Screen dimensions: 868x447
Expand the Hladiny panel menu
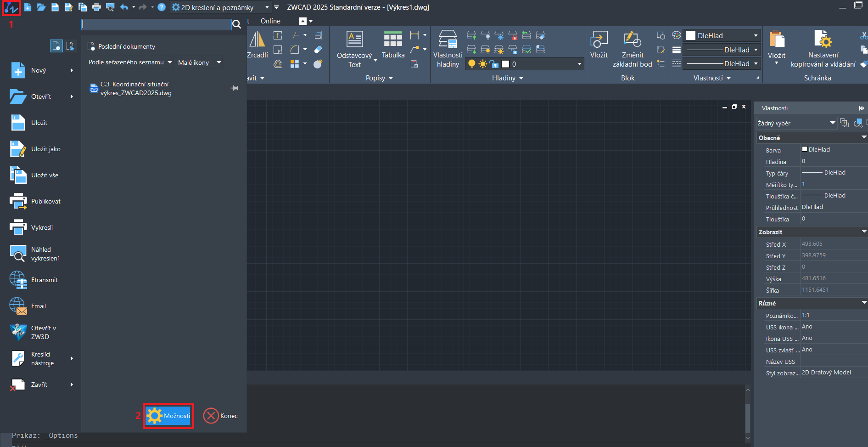[x=521, y=78]
